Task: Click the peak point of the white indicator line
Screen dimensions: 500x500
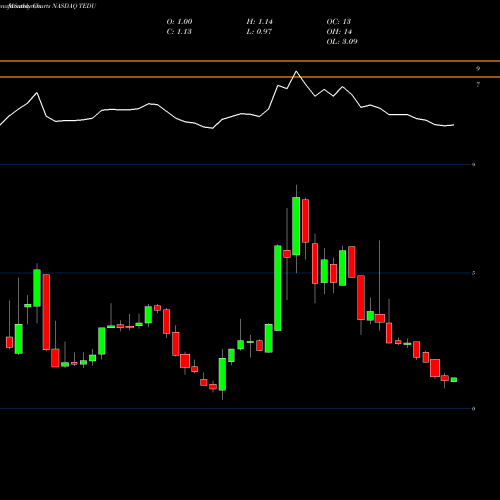Action: coord(296,71)
